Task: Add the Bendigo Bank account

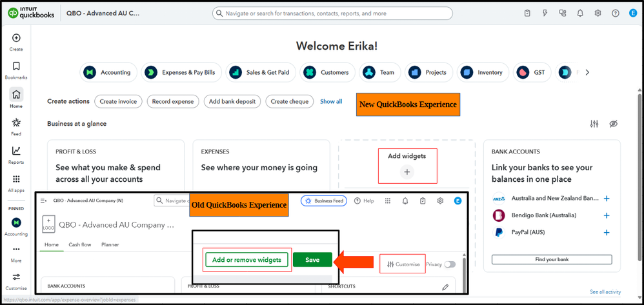Action: tap(607, 215)
